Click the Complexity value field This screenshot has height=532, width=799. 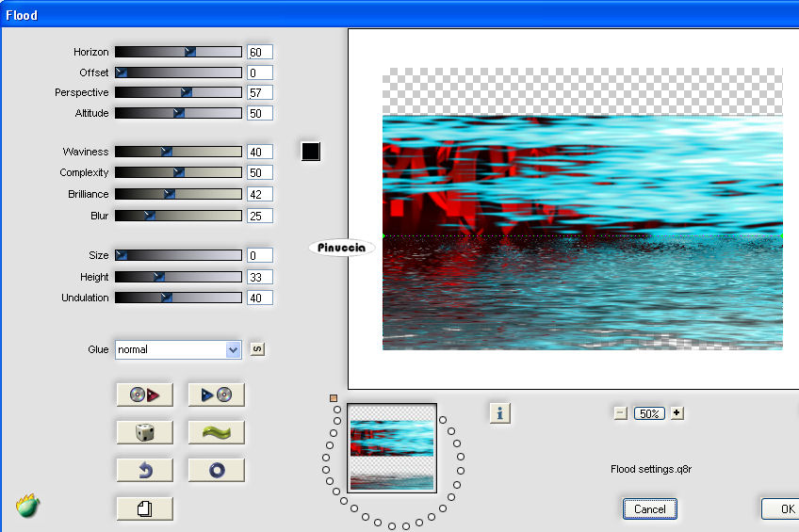coord(260,172)
